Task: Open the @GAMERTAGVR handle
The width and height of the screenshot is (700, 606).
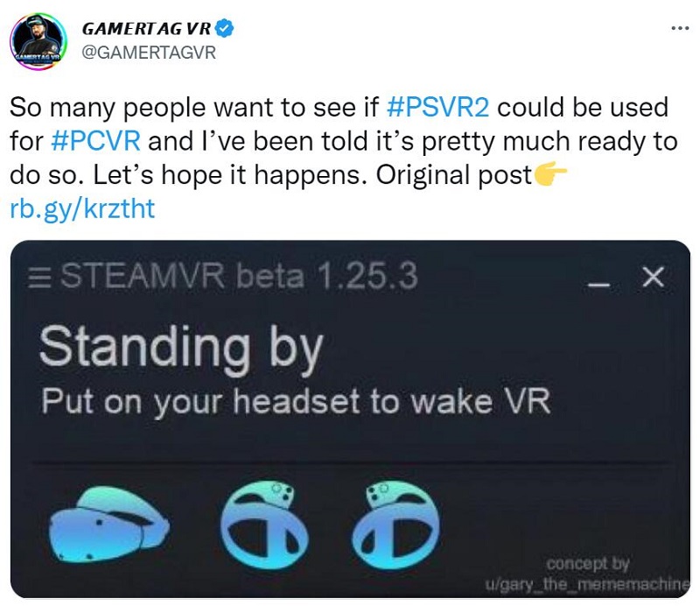Action: coord(149,53)
